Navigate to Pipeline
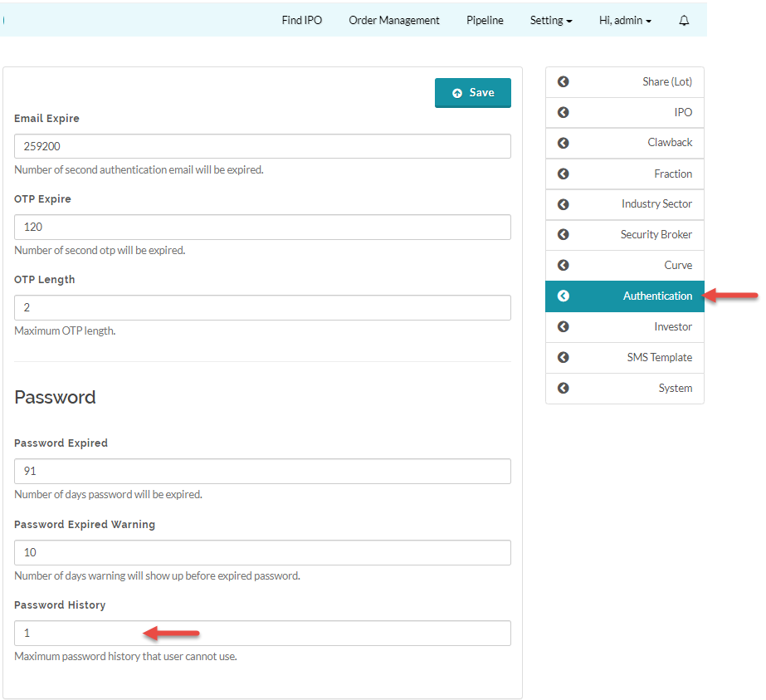Viewport: 766px width, 700px height. 485,21
